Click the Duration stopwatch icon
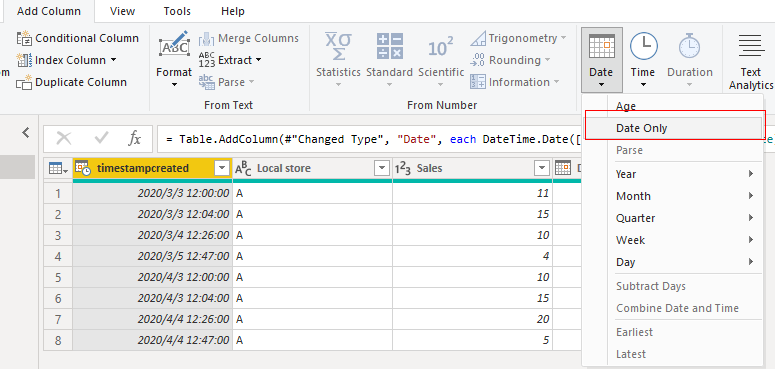The image size is (775, 373). pos(689,46)
